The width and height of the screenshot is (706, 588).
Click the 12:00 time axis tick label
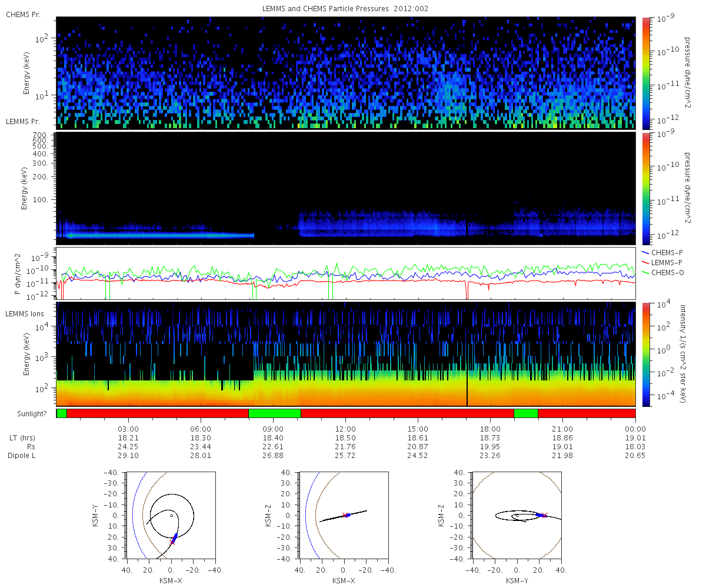pyautogui.click(x=345, y=429)
